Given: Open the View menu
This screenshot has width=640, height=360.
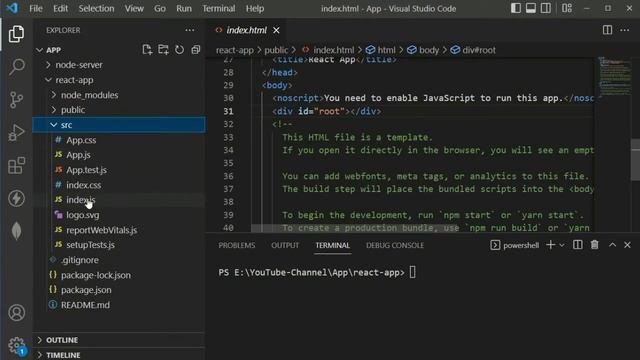Looking at the screenshot, I should coord(134,8).
